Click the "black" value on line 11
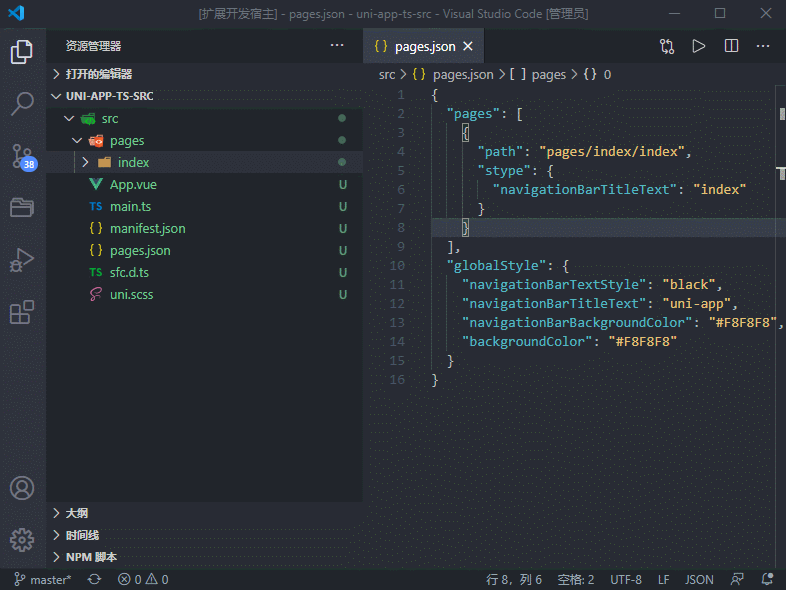 click(689, 284)
